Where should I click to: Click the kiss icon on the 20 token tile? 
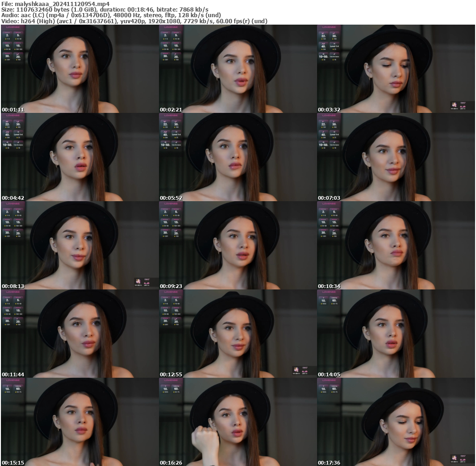pos(18,54)
